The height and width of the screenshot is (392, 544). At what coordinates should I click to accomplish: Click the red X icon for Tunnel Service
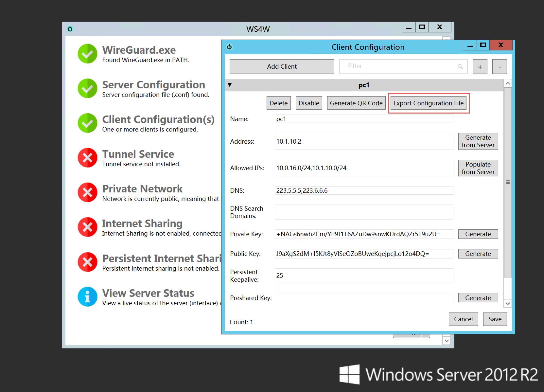pyautogui.click(x=87, y=158)
